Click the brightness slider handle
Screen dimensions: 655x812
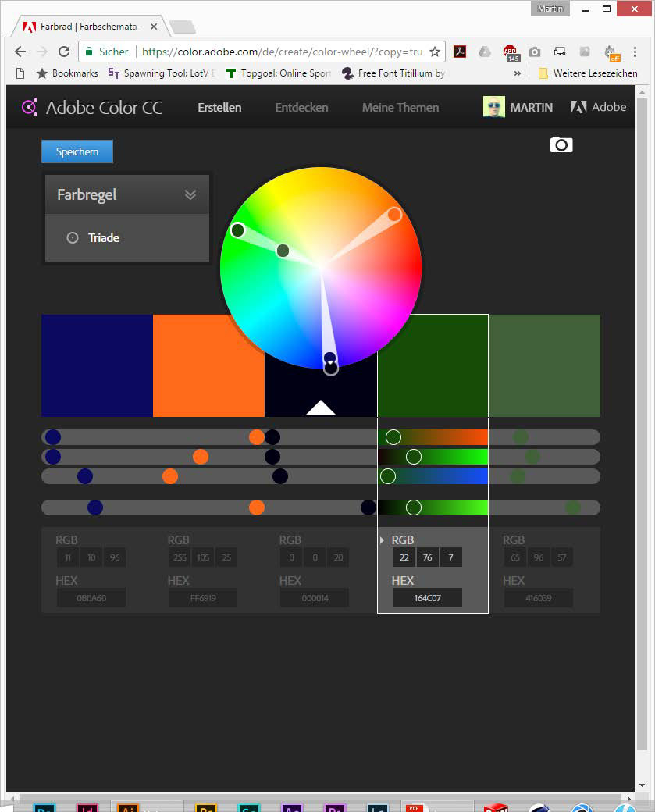coord(414,507)
